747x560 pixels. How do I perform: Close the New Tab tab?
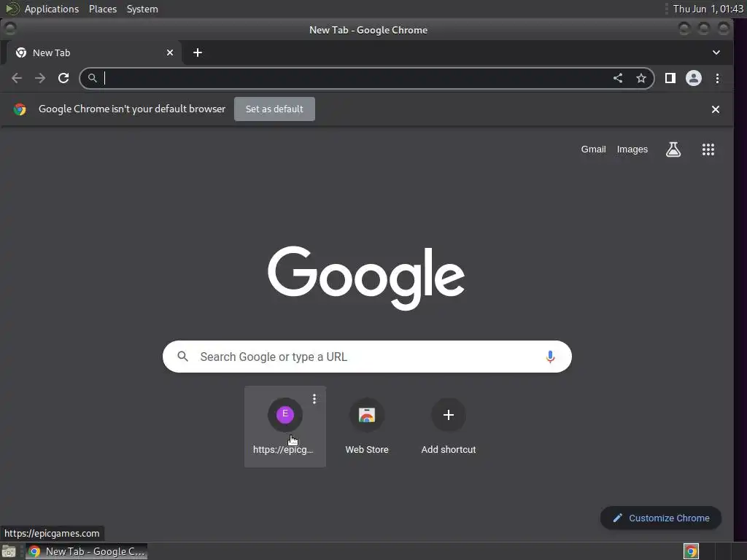point(170,52)
